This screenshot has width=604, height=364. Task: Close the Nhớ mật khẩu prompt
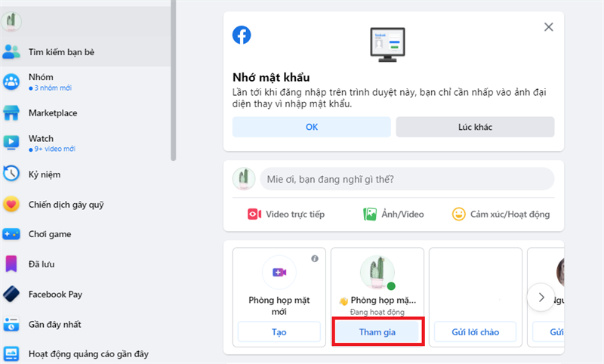pyautogui.click(x=549, y=27)
